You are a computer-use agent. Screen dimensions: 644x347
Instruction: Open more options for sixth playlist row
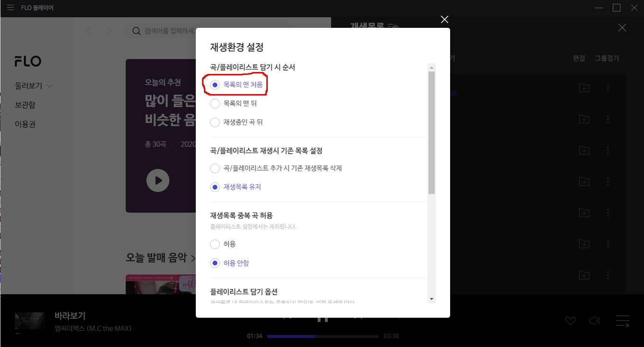(x=608, y=244)
